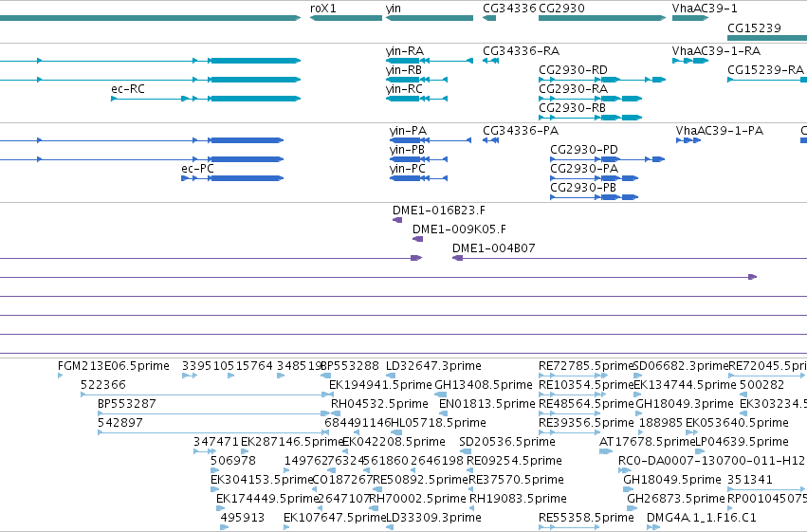
Task: Click the DME1-004B07 clone label
Action: tap(493, 248)
